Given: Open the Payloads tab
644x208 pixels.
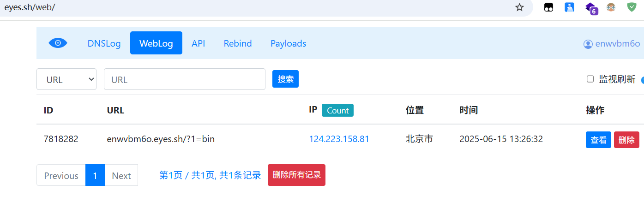Looking at the screenshot, I should point(288,43).
